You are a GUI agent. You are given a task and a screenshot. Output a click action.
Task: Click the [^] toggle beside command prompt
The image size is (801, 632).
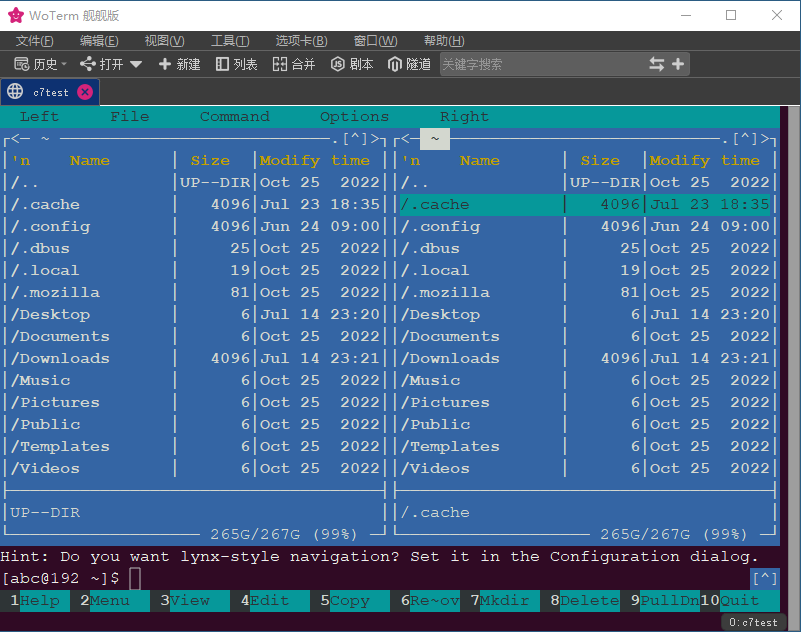point(765,578)
